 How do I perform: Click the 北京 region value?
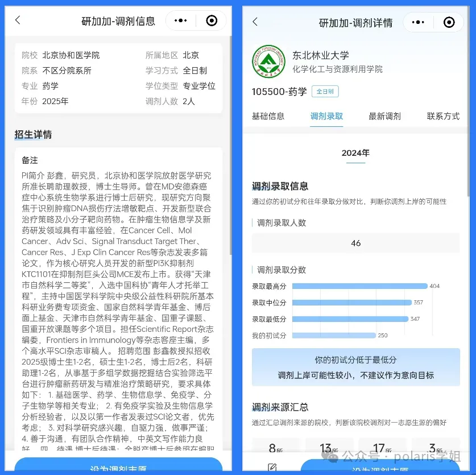click(x=191, y=55)
